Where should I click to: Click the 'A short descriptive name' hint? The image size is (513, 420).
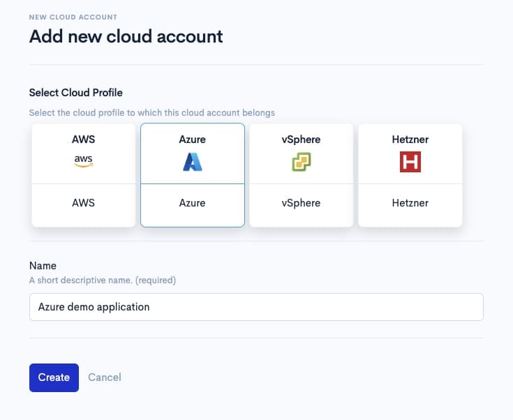[x=103, y=280]
